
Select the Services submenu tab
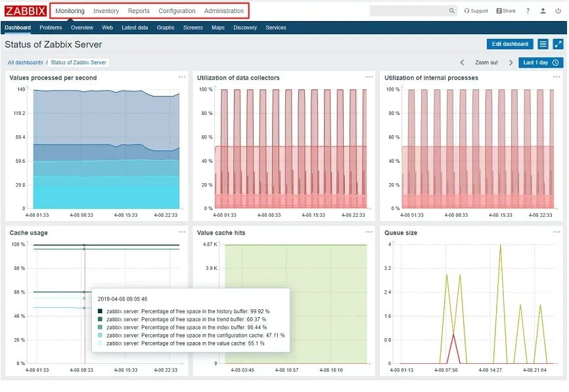coord(276,28)
